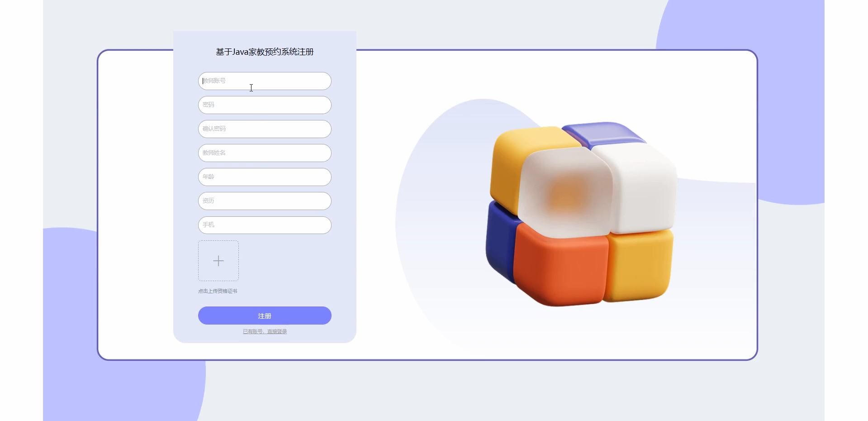Image resolution: width=868 pixels, height=421 pixels.
Task: Click the 基于Java家教预约系统注册 title
Action: tap(265, 52)
